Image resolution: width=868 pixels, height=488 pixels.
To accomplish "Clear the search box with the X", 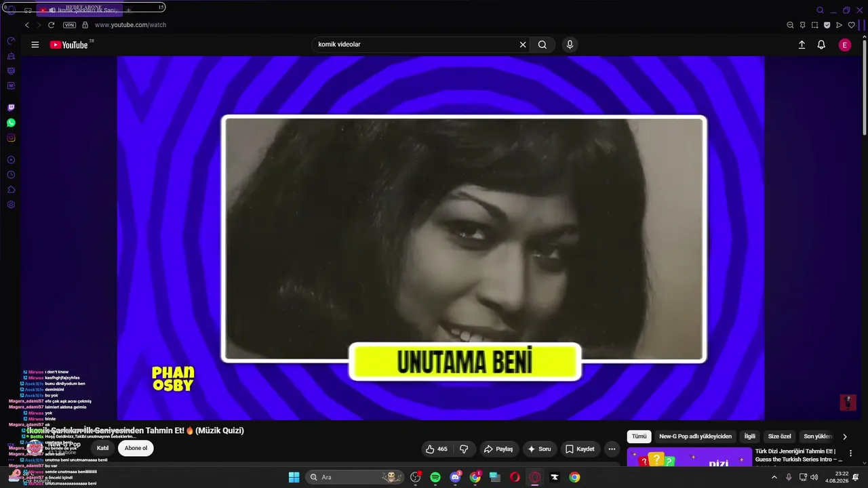I will click(523, 45).
